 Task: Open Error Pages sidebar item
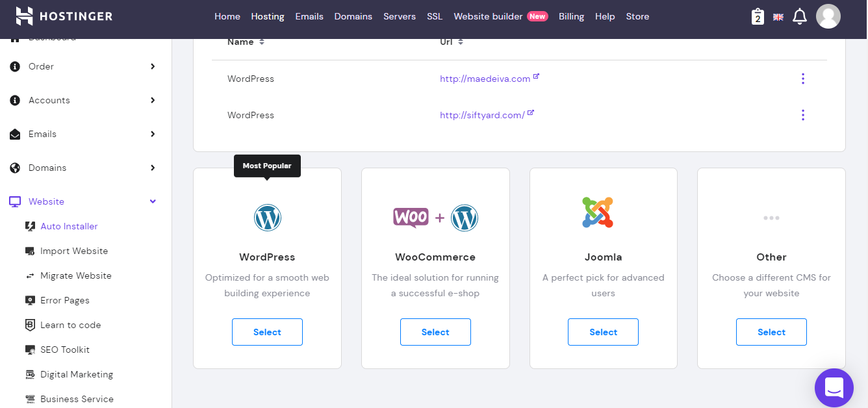65,300
